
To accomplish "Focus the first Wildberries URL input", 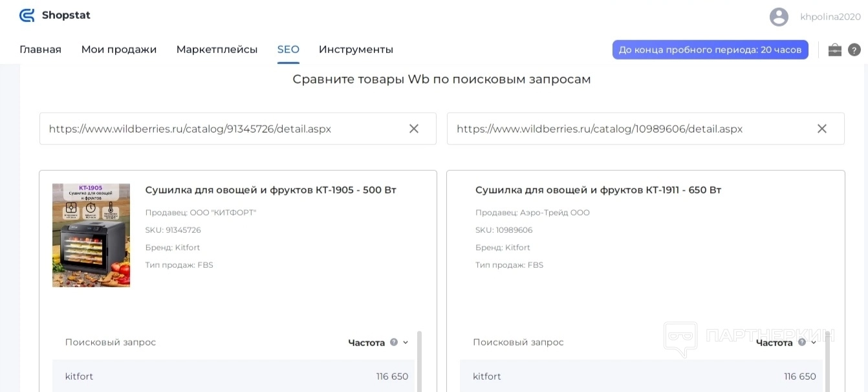I will [220, 129].
